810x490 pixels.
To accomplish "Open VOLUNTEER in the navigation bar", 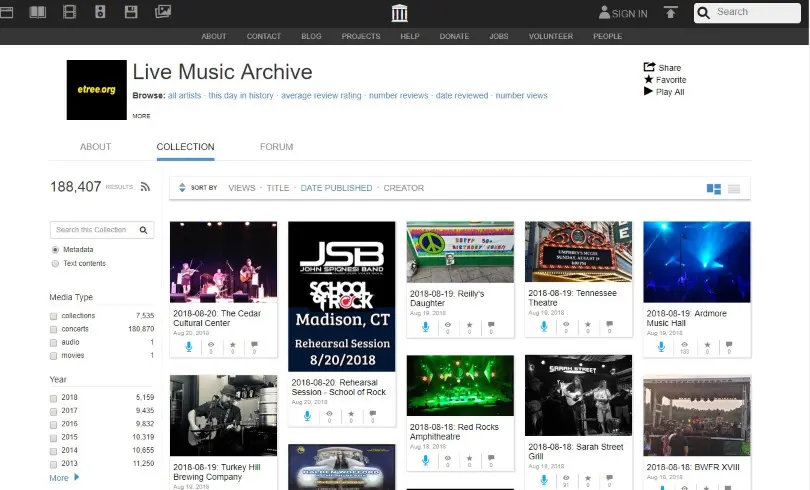I will 551,36.
